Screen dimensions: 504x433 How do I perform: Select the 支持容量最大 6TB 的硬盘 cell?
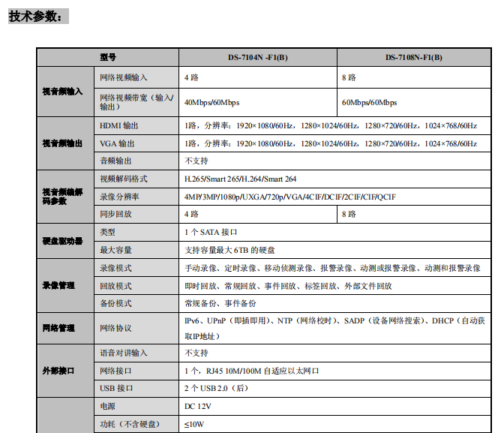(335, 251)
